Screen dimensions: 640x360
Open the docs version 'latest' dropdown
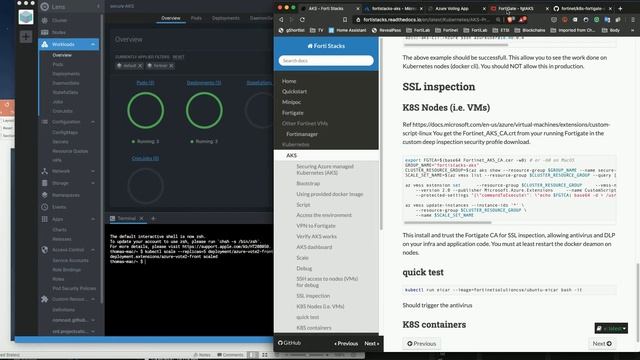(x=611, y=328)
